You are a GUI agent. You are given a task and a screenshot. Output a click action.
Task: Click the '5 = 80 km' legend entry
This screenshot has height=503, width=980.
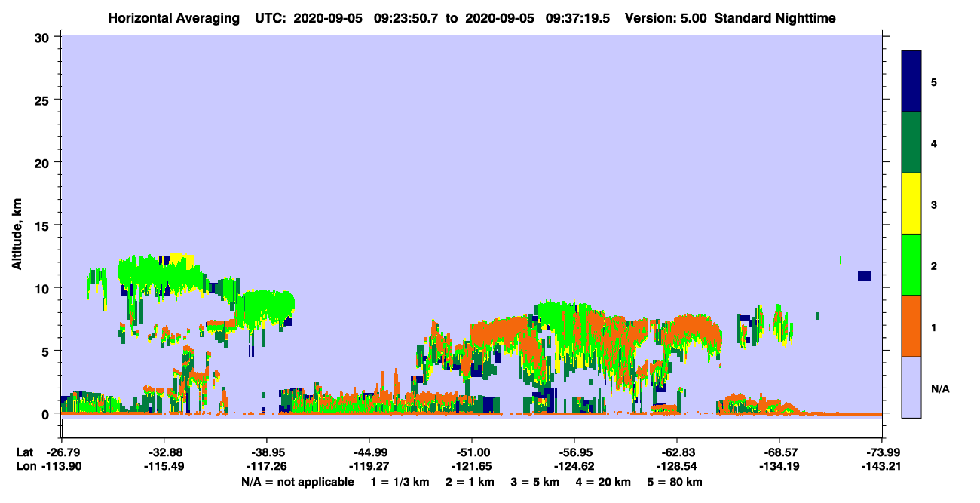675,482
